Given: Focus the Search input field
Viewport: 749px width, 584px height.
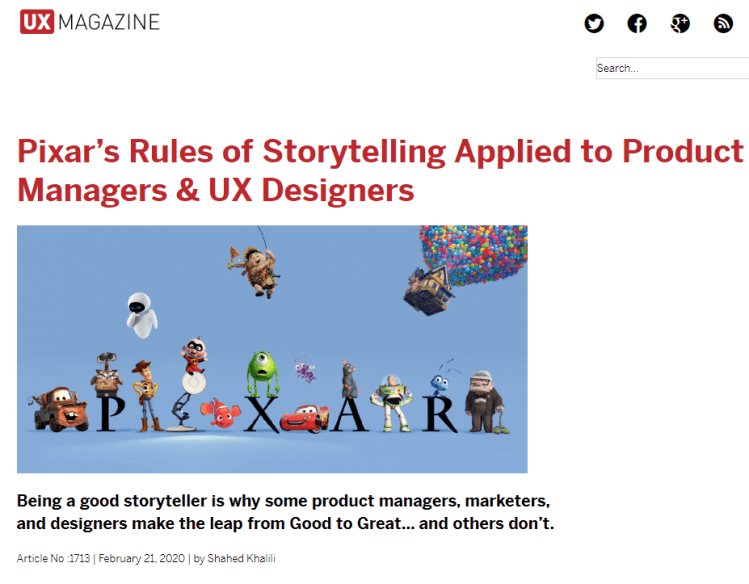Looking at the screenshot, I should click(672, 68).
